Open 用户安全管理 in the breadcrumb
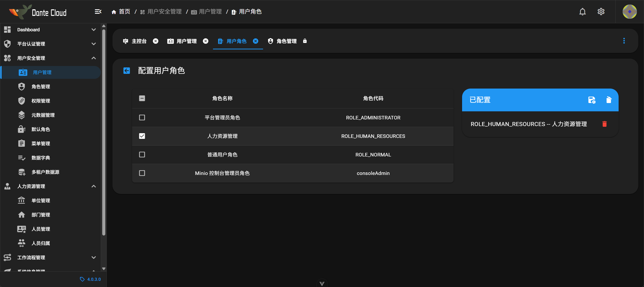Screen dimensions: 644x287 click(x=165, y=11)
